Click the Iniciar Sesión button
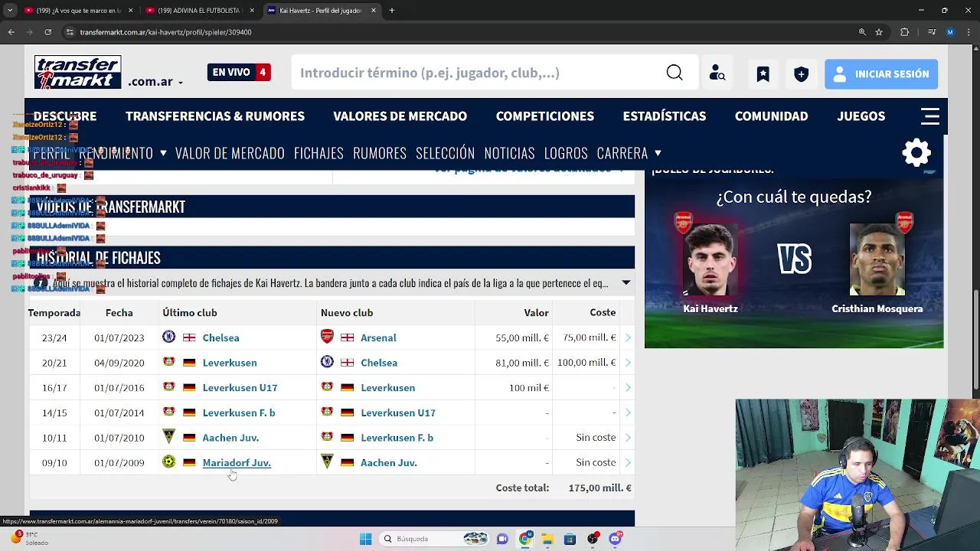Screen dimensions: 980x551 point(881,74)
